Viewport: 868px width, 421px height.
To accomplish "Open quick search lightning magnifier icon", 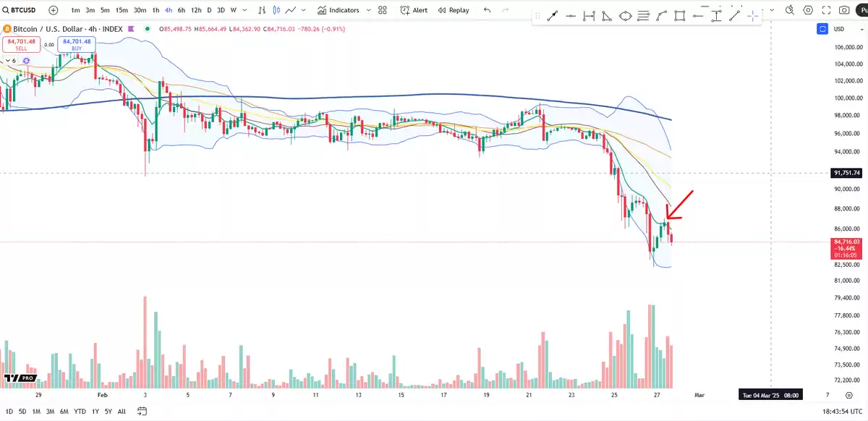I will pos(790,10).
